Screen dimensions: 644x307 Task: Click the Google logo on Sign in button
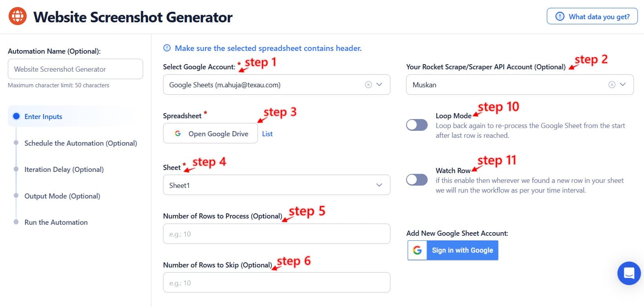(417, 250)
